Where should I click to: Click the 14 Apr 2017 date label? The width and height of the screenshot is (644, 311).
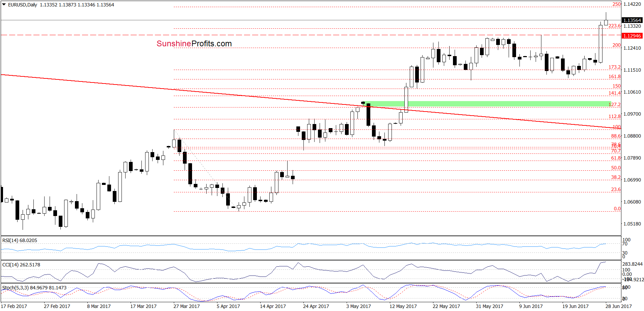273,306
